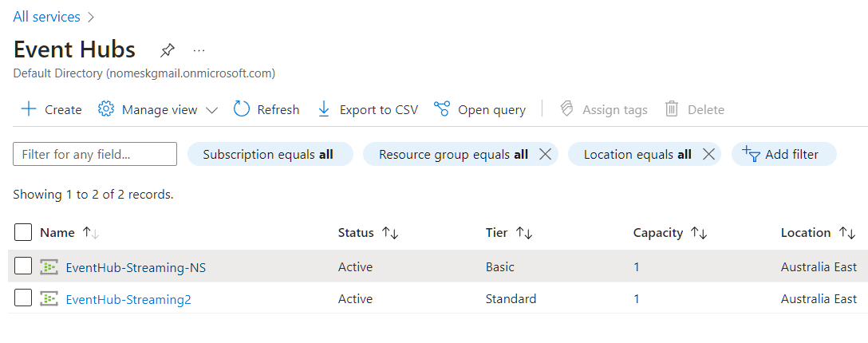This screenshot has width=868, height=343.
Task: Remove the Resource group filter
Action: coord(545,155)
